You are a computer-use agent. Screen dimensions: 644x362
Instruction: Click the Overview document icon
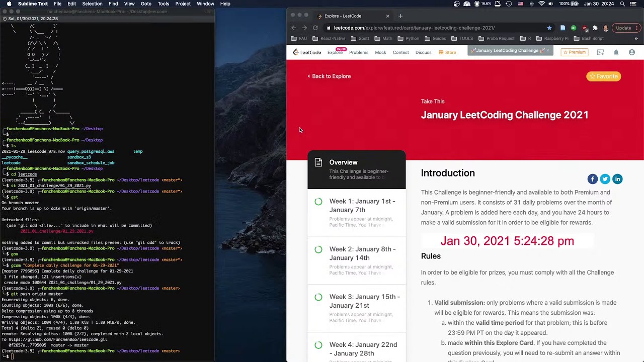pyautogui.click(x=318, y=162)
